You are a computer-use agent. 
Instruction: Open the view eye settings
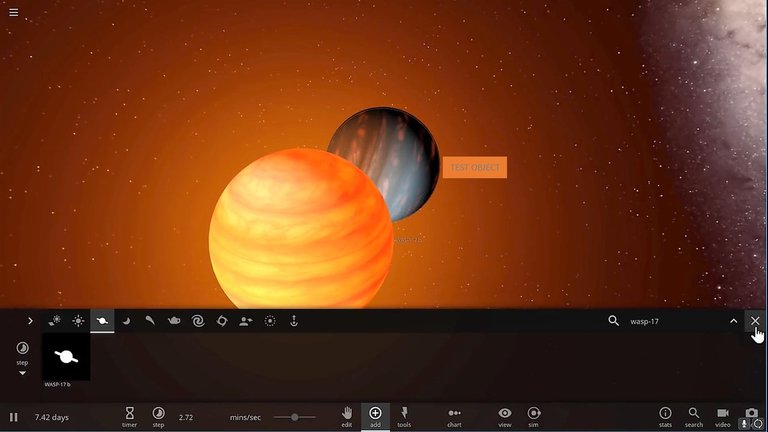pyautogui.click(x=504, y=417)
